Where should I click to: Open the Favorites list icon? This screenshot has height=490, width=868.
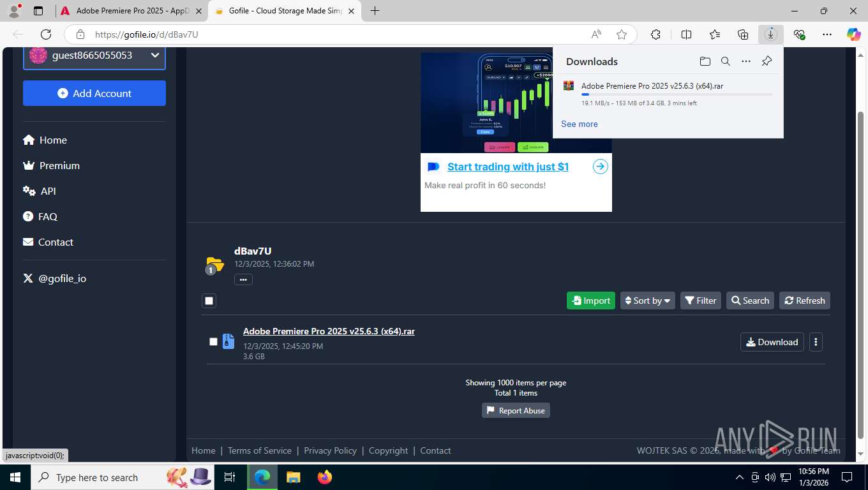715,34
